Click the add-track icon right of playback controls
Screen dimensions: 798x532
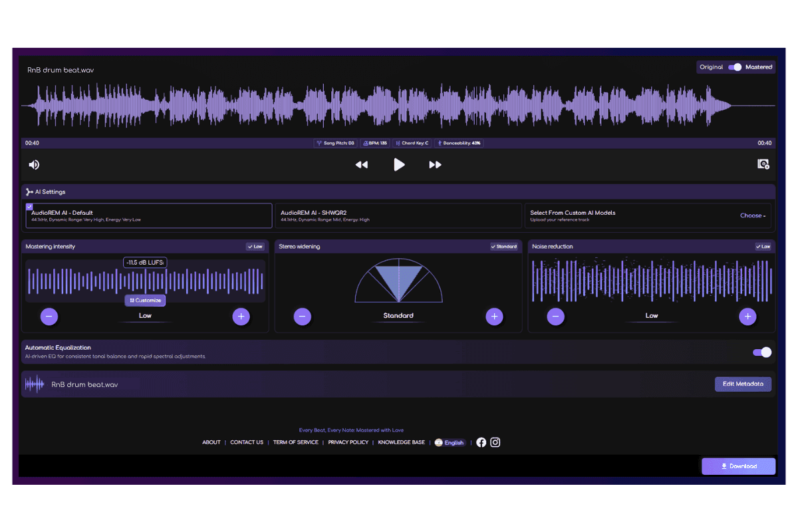pos(763,164)
